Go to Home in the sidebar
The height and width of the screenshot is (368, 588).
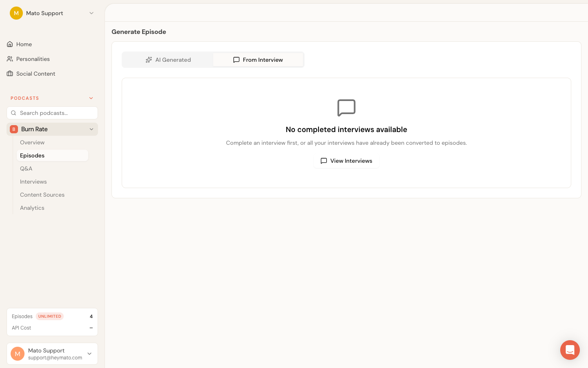[52, 44]
